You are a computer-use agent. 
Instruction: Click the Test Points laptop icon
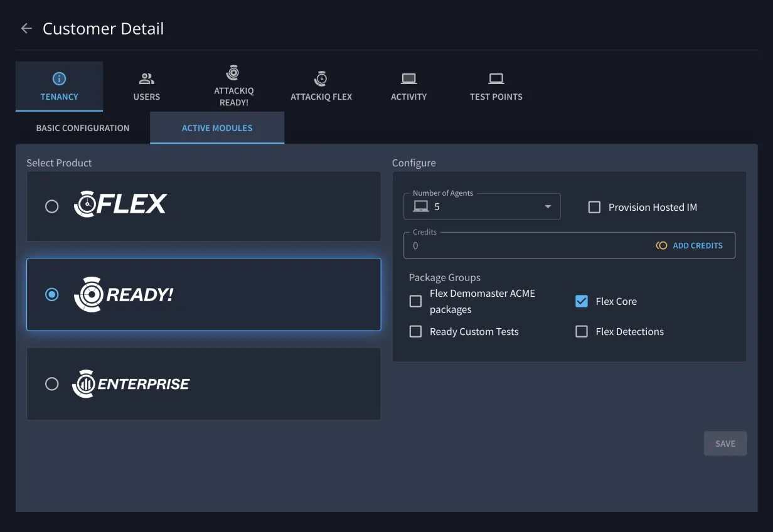[496, 78]
